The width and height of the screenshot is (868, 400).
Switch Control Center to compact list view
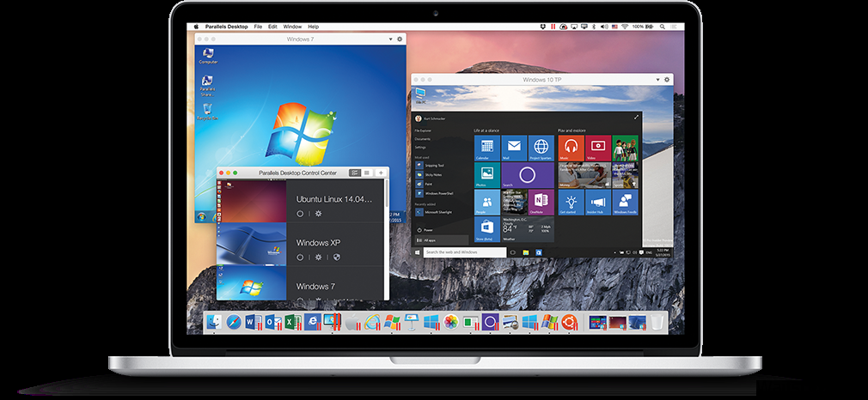(x=367, y=173)
